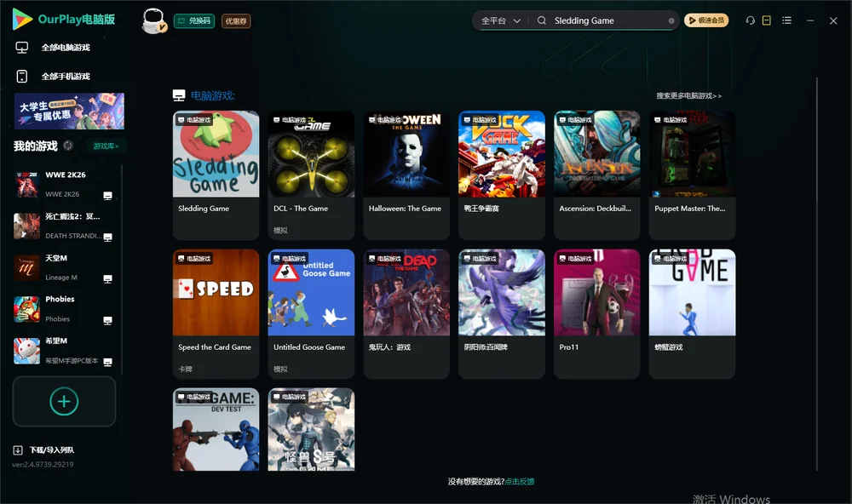Click PC icon on WWE 2K26 row

point(107,196)
